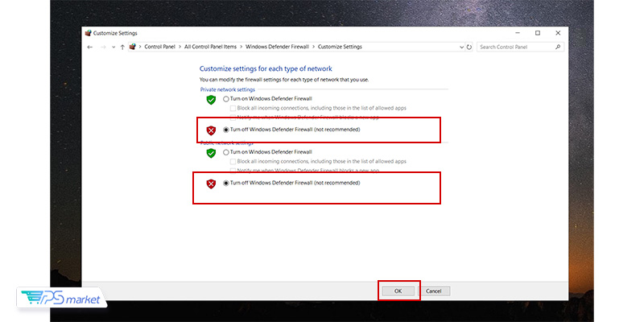This screenshot has width=644, height=322.
Task: Check Notify me checkbox under Private network
Action: pyautogui.click(x=233, y=118)
